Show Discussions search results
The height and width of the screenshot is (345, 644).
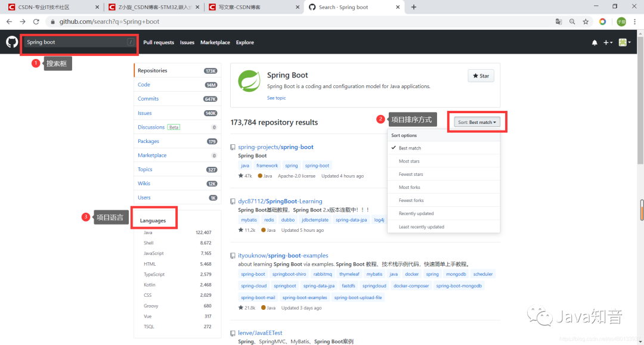tap(178, 127)
